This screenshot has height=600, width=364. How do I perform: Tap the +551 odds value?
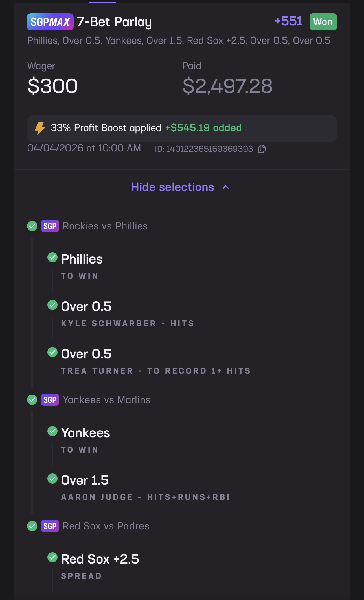click(x=288, y=21)
